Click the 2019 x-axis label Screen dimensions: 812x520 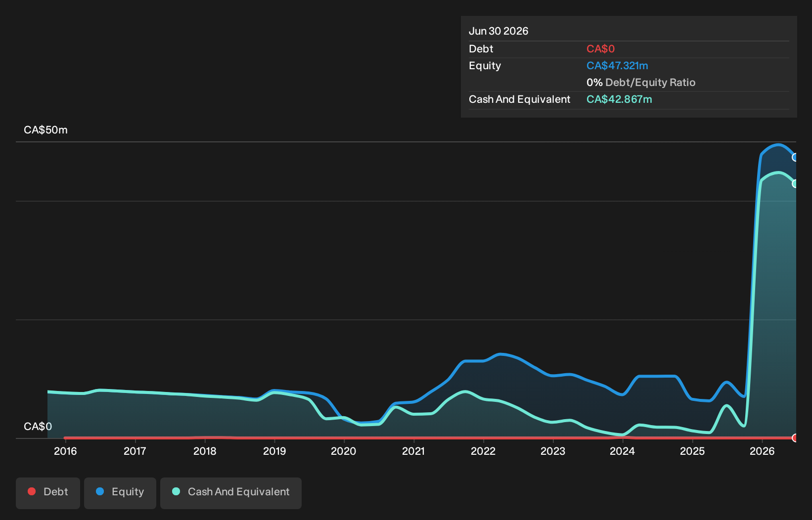[x=274, y=451]
